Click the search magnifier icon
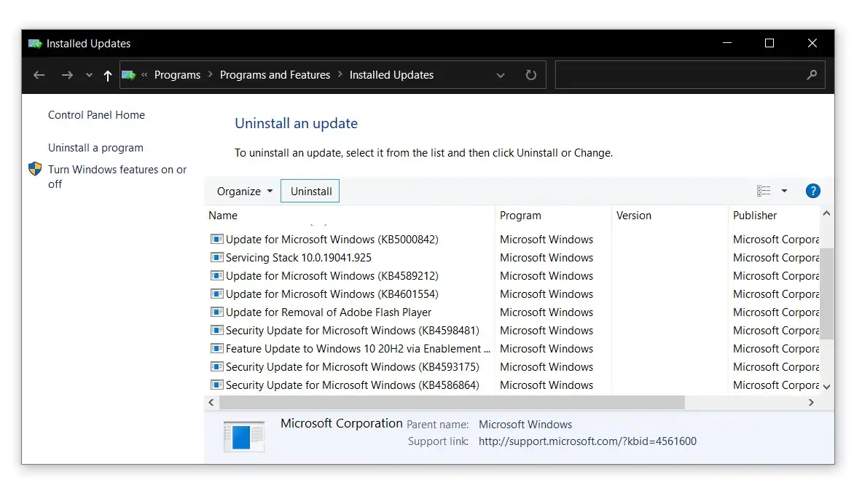The image size is (862, 504). 811,75
